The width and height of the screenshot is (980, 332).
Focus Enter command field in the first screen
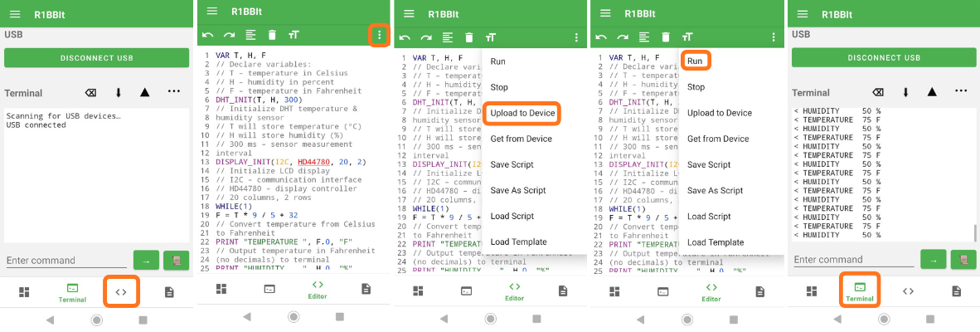[x=66, y=261]
